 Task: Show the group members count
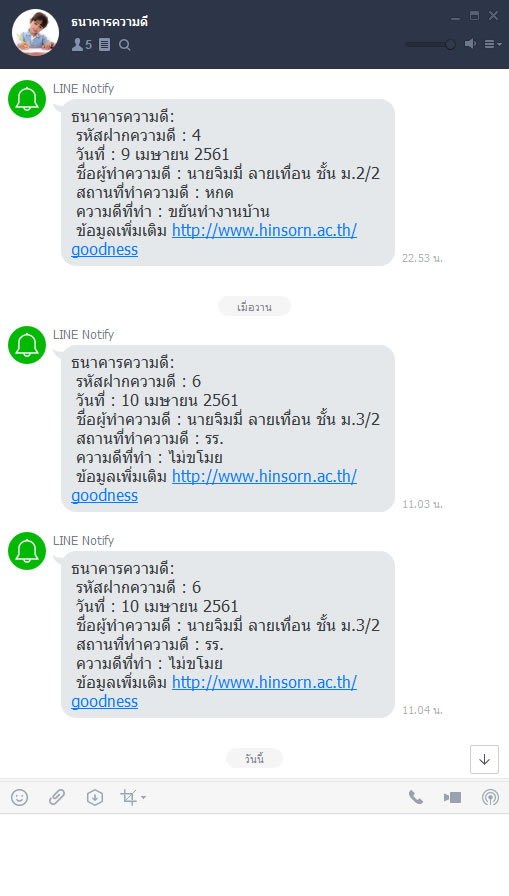82,44
